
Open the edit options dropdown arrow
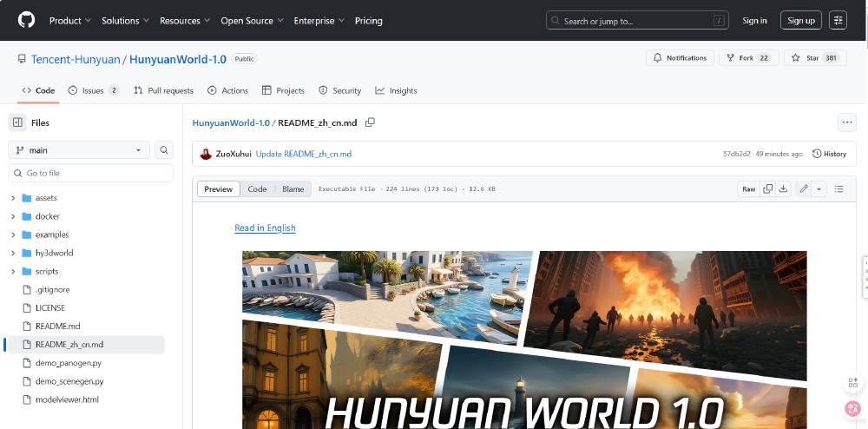click(819, 188)
